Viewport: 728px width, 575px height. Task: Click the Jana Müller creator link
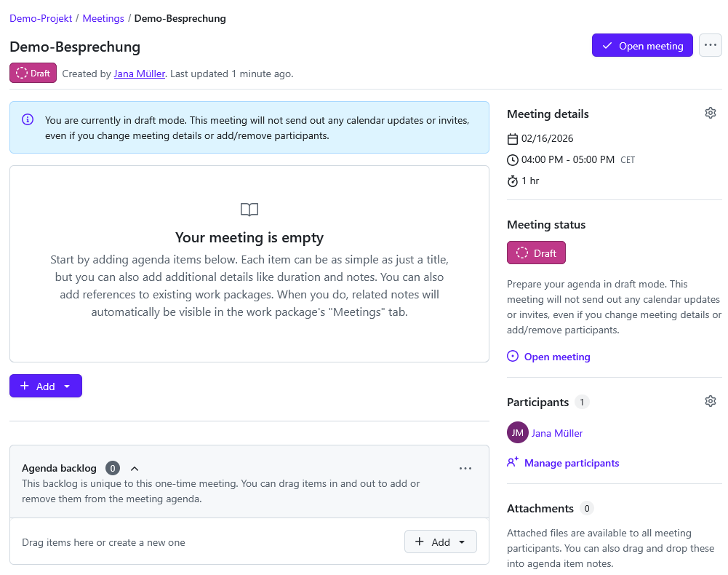[x=139, y=73]
